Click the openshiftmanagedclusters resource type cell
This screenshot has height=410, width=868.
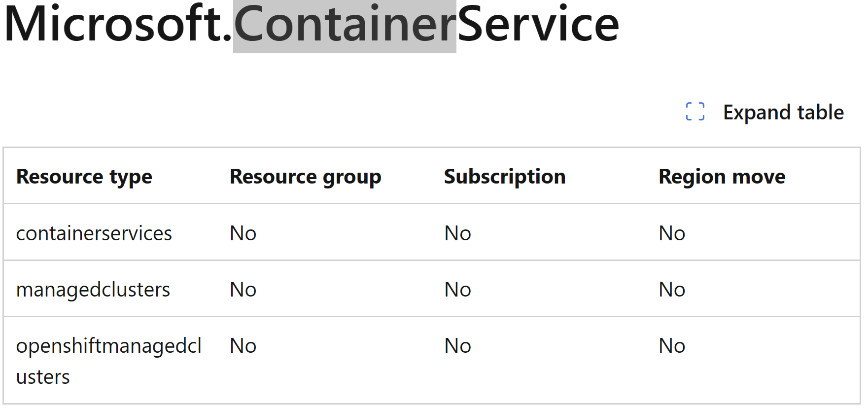[109, 361]
